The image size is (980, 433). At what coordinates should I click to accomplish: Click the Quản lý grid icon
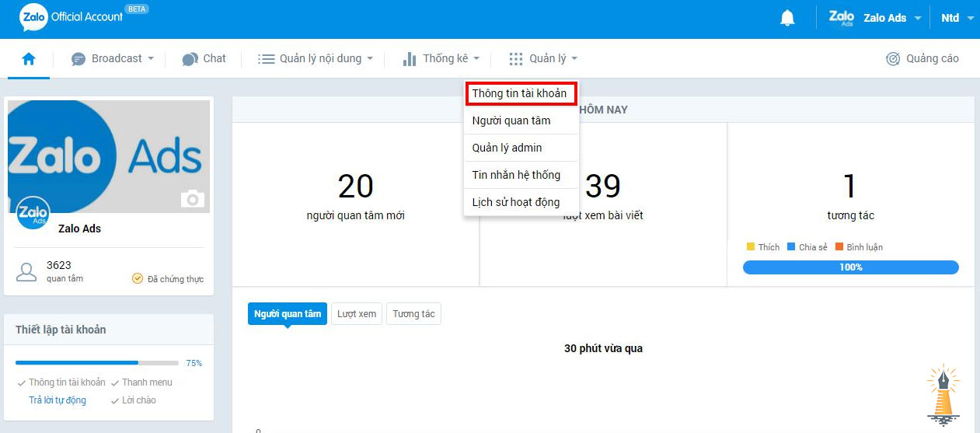(516, 59)
